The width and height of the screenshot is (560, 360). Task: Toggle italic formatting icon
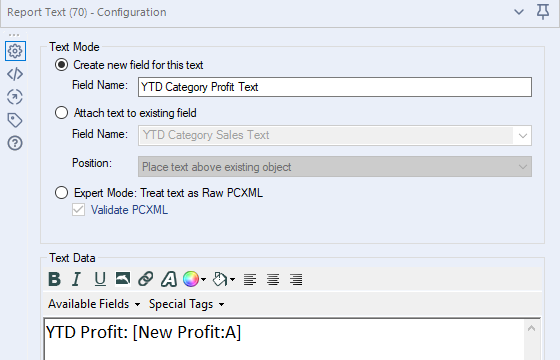pyautogui.click(x=77, y=279)
